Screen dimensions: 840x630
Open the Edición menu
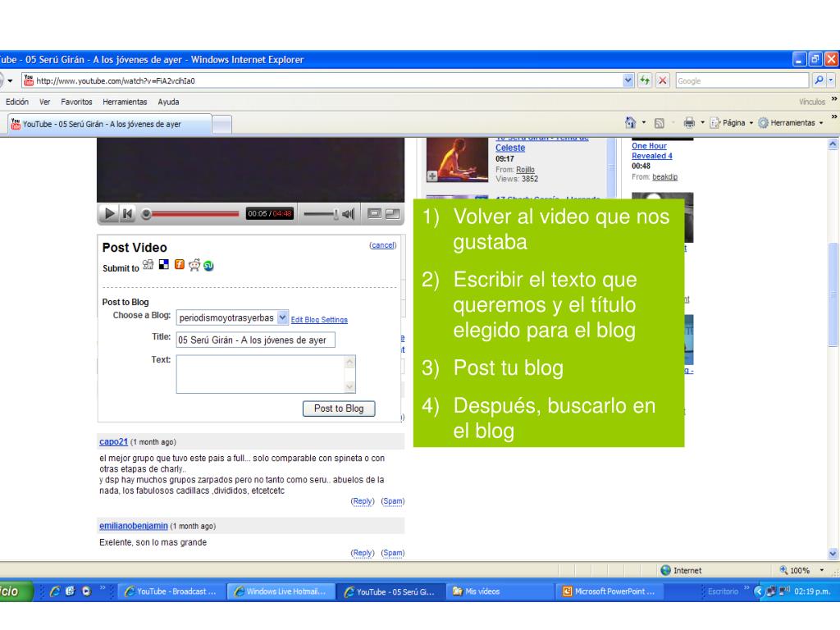tap(17, 102)
